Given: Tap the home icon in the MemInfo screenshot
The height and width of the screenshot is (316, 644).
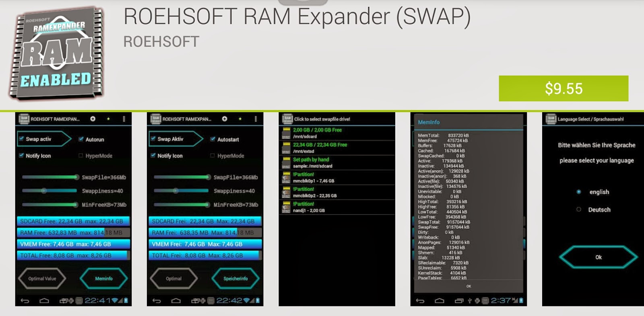Looking at the screenshot, I should point(440,300).
